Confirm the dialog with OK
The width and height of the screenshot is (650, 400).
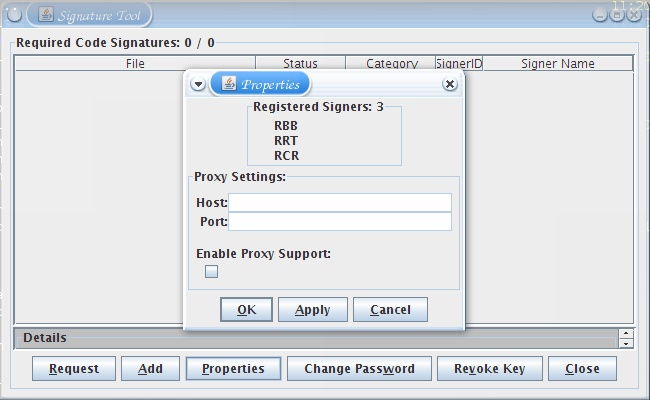click(246, 310)
